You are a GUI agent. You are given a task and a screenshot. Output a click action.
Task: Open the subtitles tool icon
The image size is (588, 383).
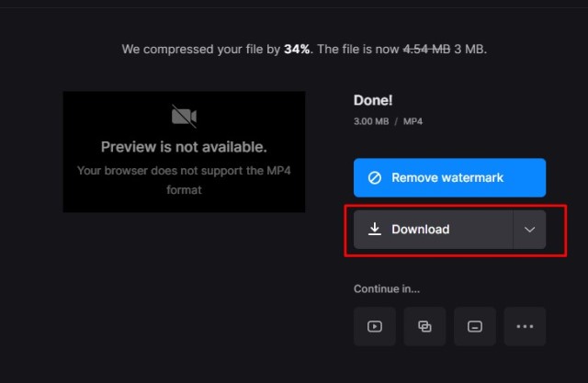(474, 326)
